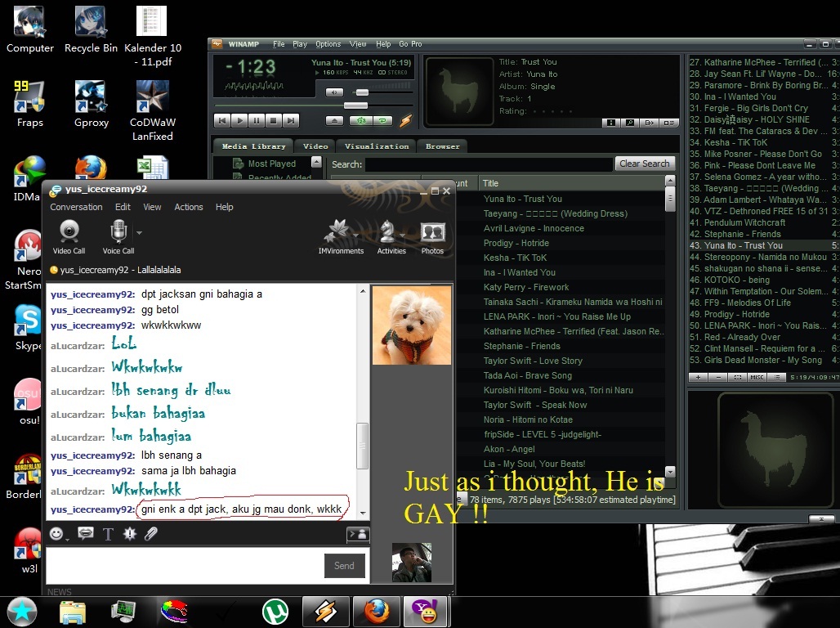Mute Winamp with the speaker button
This screenshot has width=840, height=628.
coord(334,92)
